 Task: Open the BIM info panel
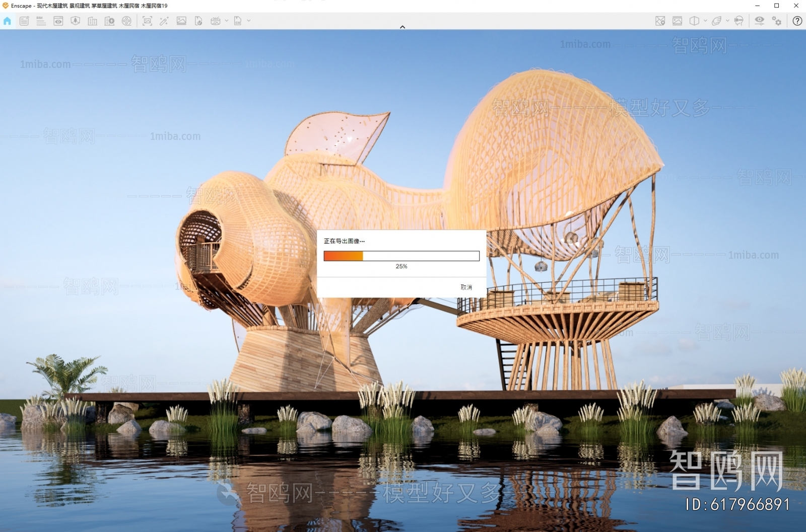(41, 21)
